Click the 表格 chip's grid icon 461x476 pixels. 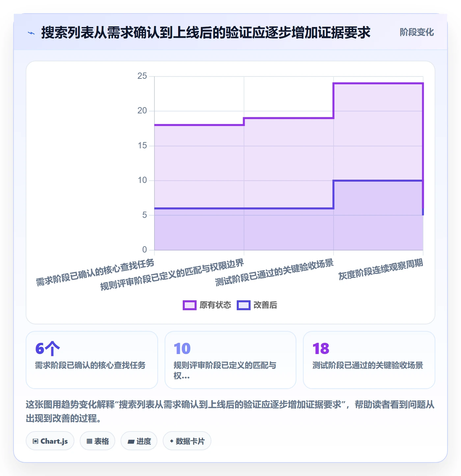tap(89, 441)
